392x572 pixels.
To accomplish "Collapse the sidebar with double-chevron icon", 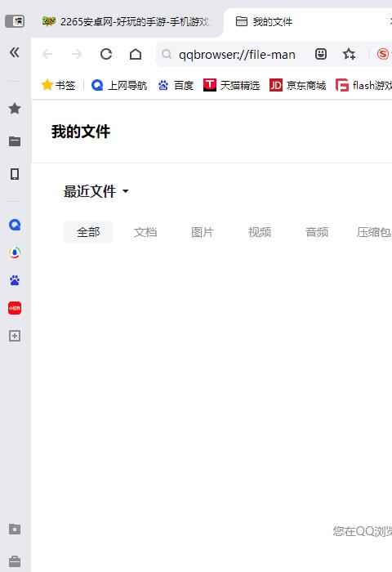I will click(x=15, y=52).
